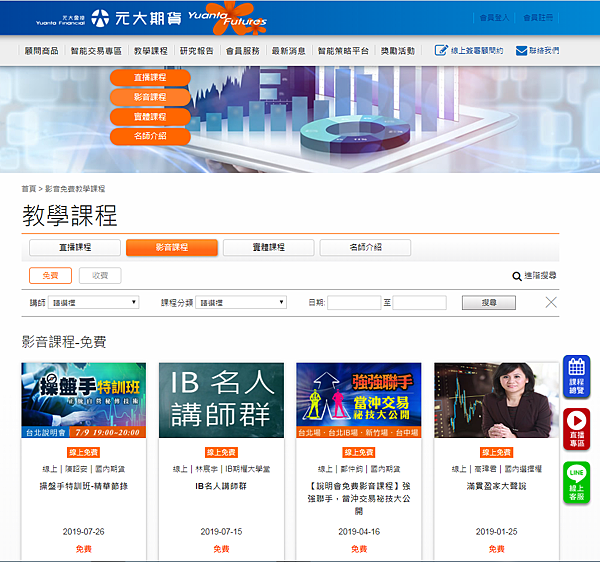Click the end date input field

pos(419,302)
